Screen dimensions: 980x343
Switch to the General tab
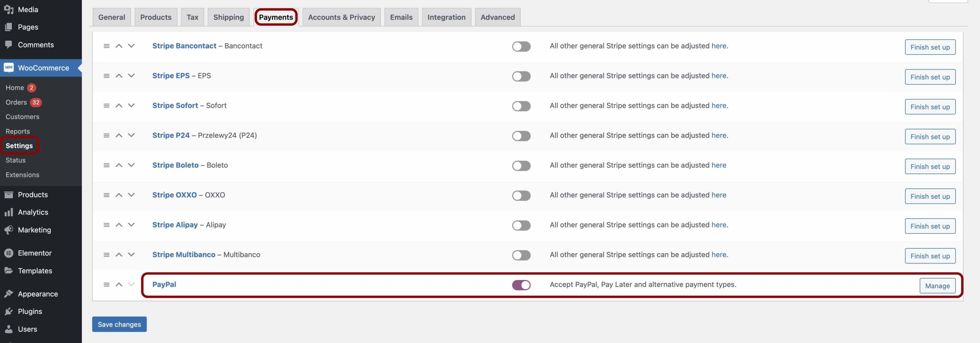pyautogui.click(x=111, y=17)
